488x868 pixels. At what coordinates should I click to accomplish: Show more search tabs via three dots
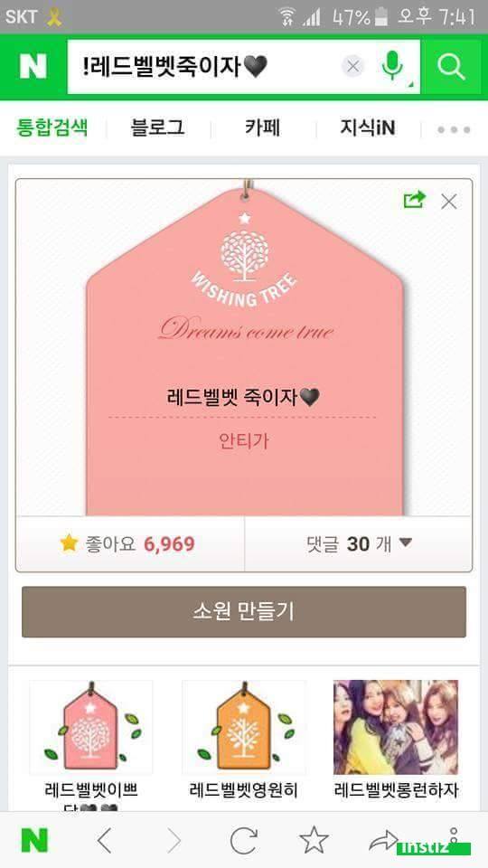coord(454,130)
